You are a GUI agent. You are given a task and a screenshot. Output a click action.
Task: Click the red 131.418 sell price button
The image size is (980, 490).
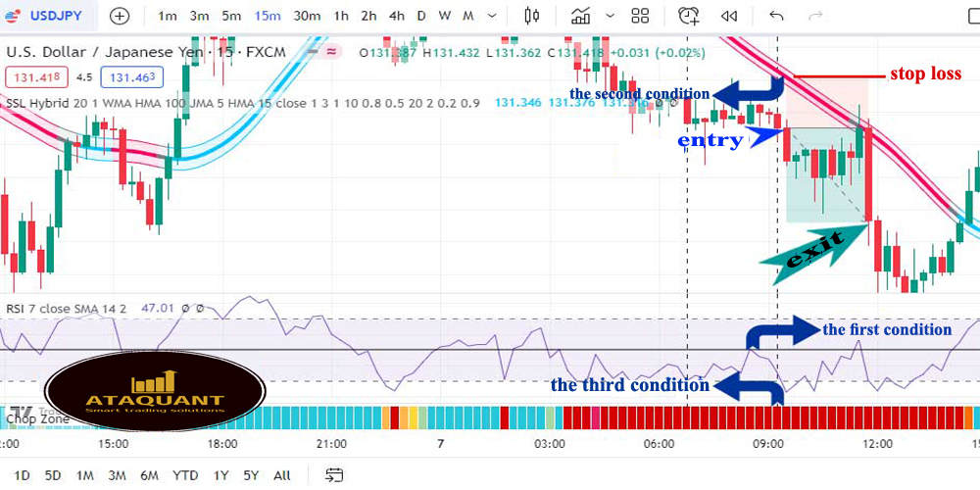[x=35, y=77]
